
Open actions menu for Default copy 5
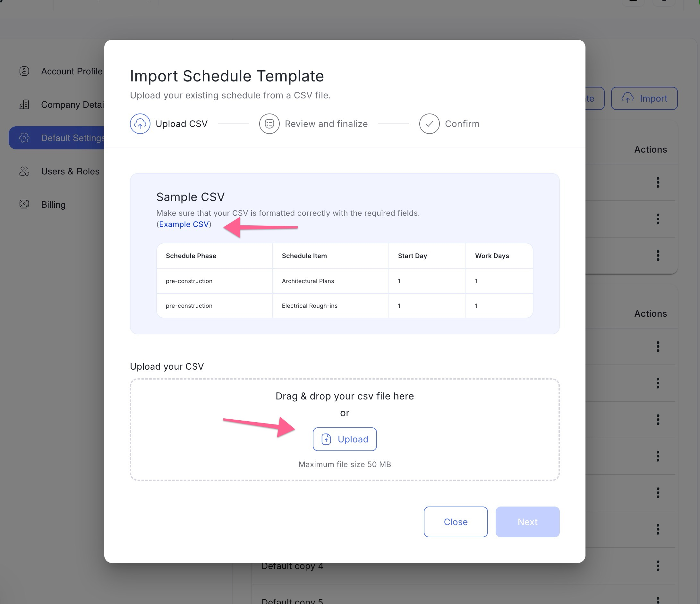point(658,600)
